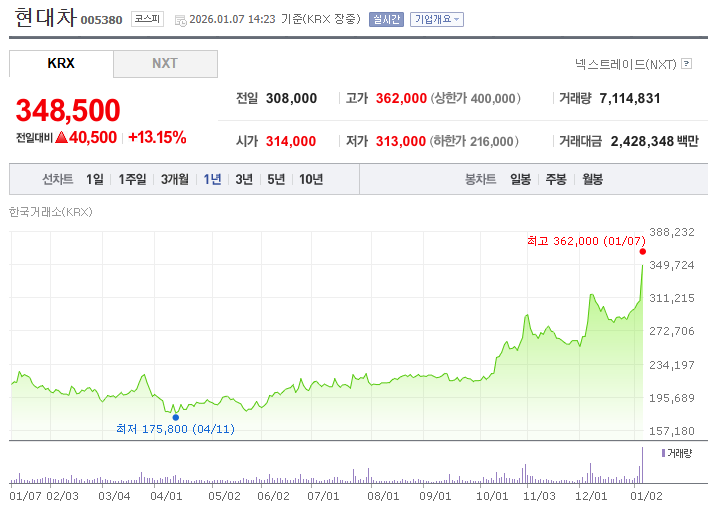Click the red 최고 high point marker

pyautogui.click(x=643, y=251)
